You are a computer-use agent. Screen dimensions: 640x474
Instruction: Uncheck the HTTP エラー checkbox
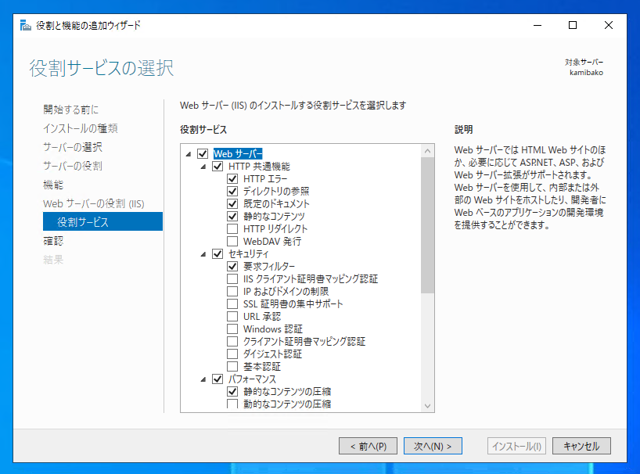click(233, 179)
